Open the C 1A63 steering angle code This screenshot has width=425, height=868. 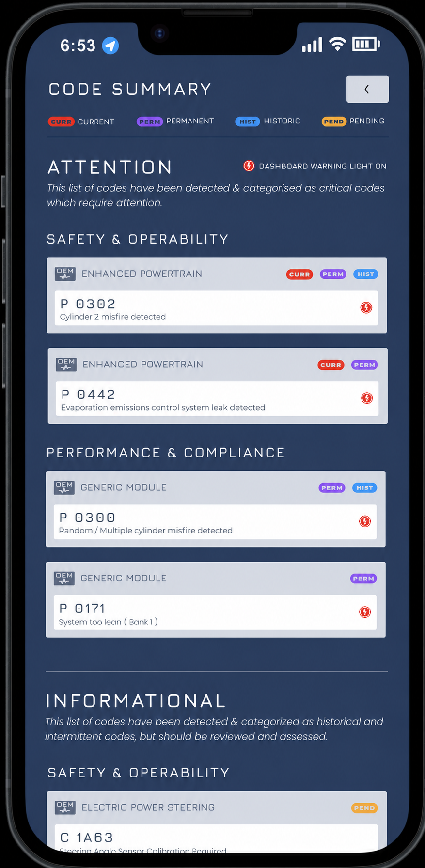pos(216,839)
